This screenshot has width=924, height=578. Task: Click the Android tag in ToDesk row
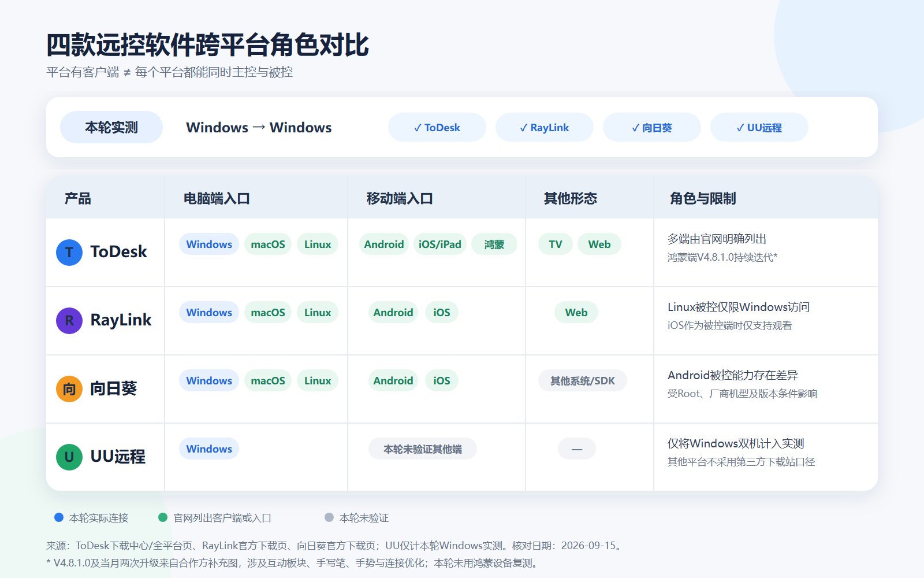[384, 244]
